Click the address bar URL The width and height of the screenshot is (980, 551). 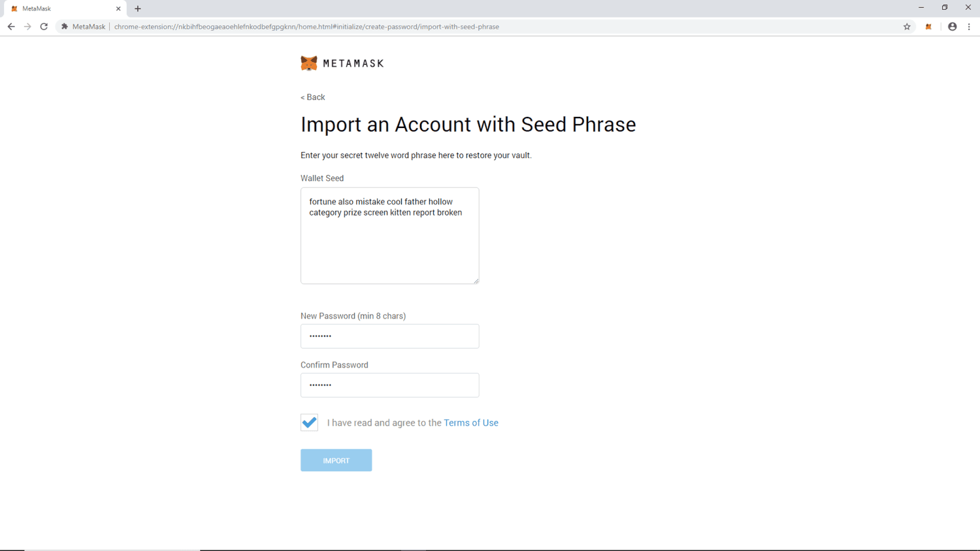pos(306,27)
